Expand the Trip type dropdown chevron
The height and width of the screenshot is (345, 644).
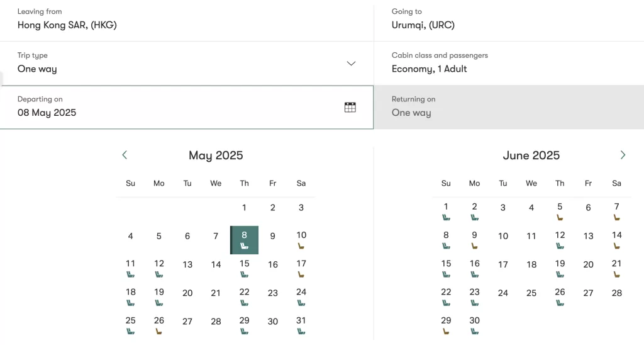coord(351,64)
